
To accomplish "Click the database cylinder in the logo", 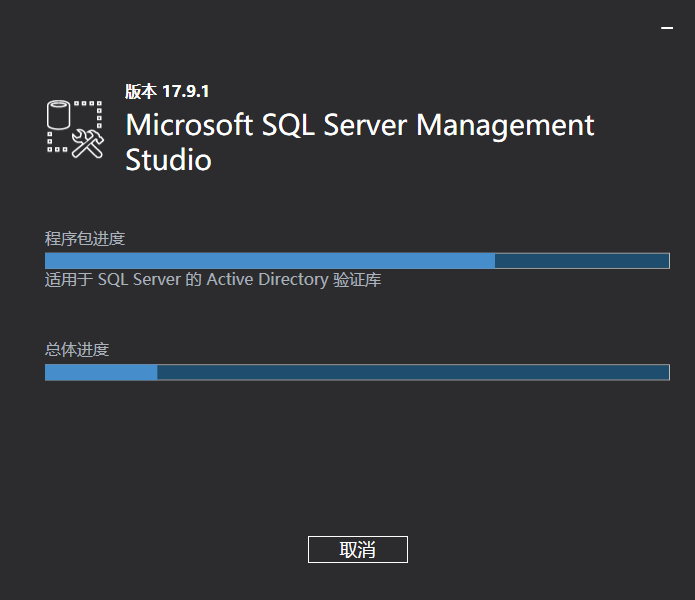I will [59, 114].
